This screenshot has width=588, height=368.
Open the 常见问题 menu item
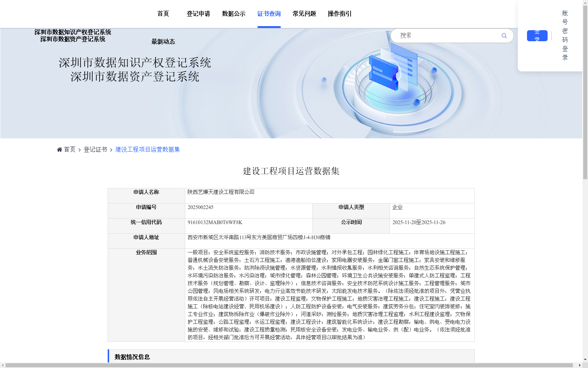click(x=304, y=14)
